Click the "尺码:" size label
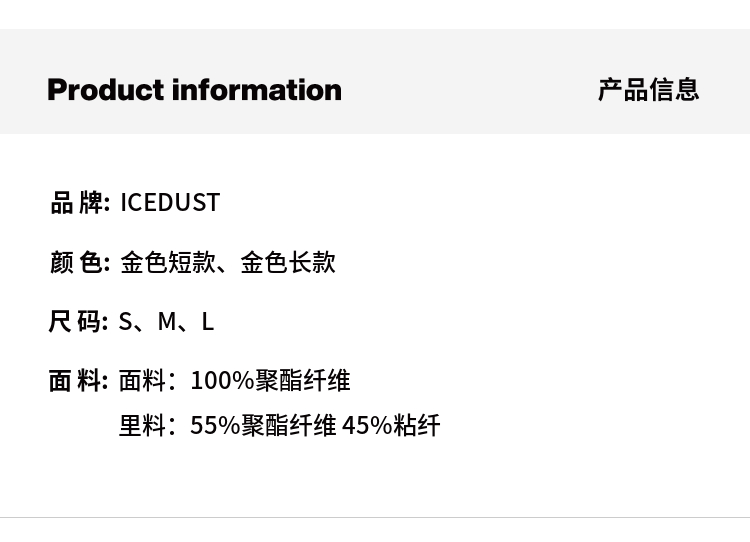The image size is (750, 542). (x=78, y=321)
